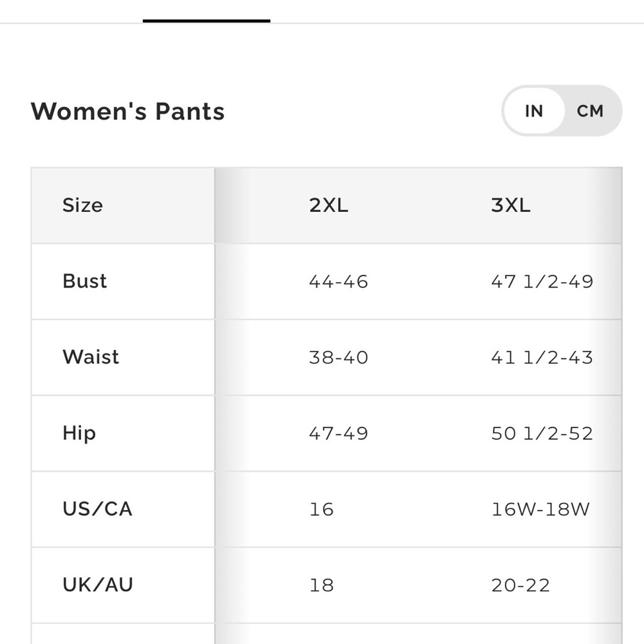Click the active tab underline indicator
The width and height of the screenshot is (644, 644).
click(x=206, y=21)
